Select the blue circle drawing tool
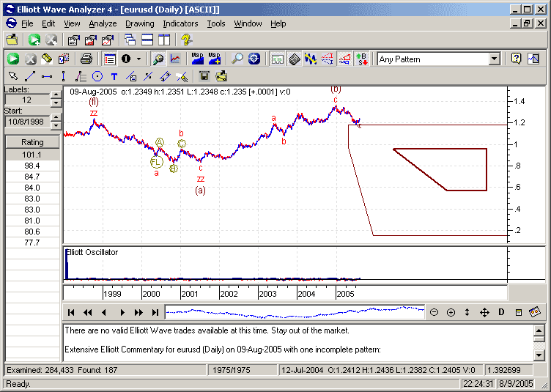Image resolution: width=551 pixels, height=392 pixels. click(x=97, y=76)
